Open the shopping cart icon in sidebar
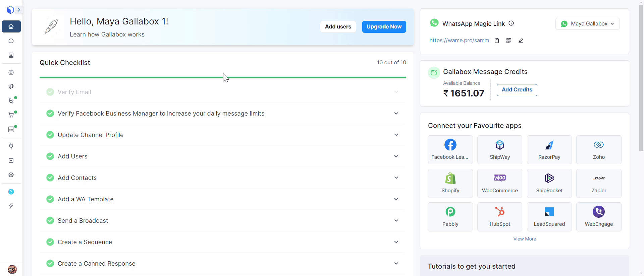 tap(11, 115)
